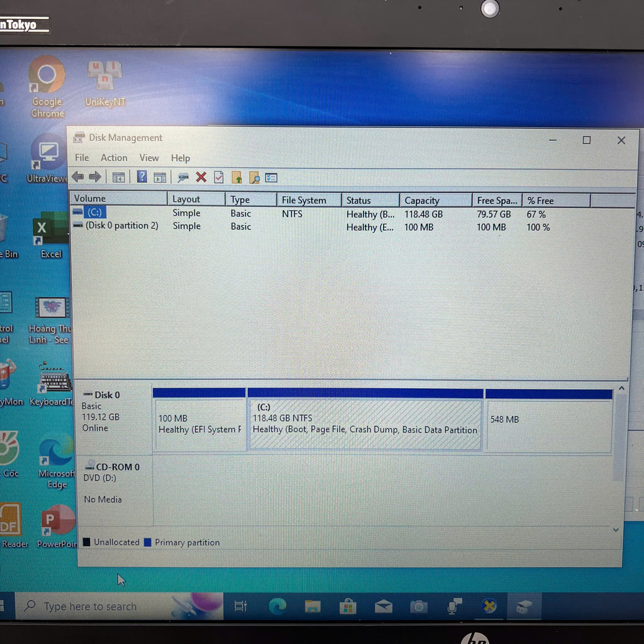The width and height of the screenshot is (644, 644).
Task: Click the Forward arrow in toolbar
Action: pyautogui.click(x=95, y=177)
